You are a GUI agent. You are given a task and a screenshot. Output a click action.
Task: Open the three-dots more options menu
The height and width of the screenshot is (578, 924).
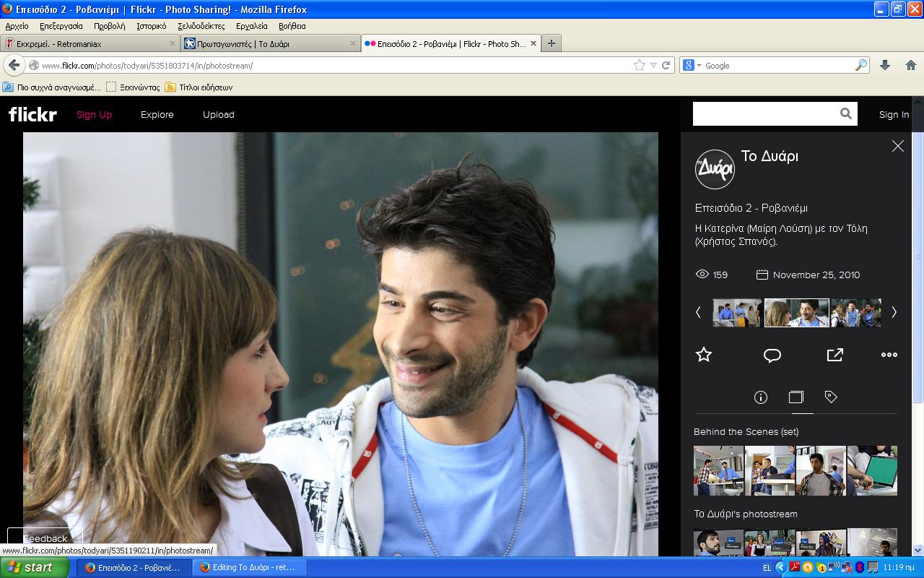tap(889, 355)
